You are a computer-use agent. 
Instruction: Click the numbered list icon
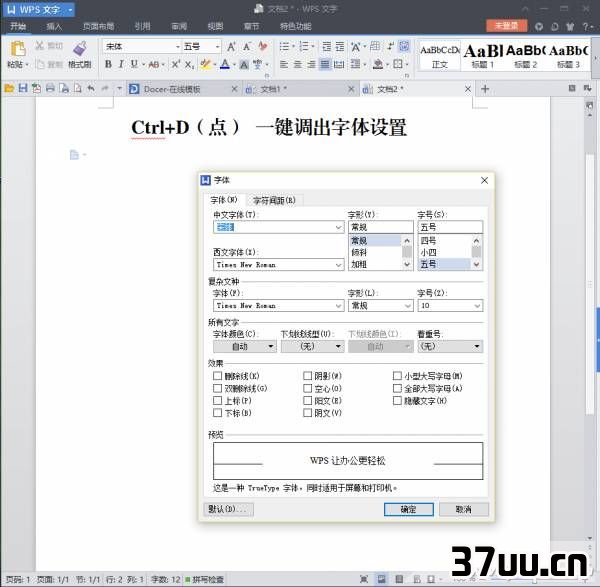click(304, 47)
